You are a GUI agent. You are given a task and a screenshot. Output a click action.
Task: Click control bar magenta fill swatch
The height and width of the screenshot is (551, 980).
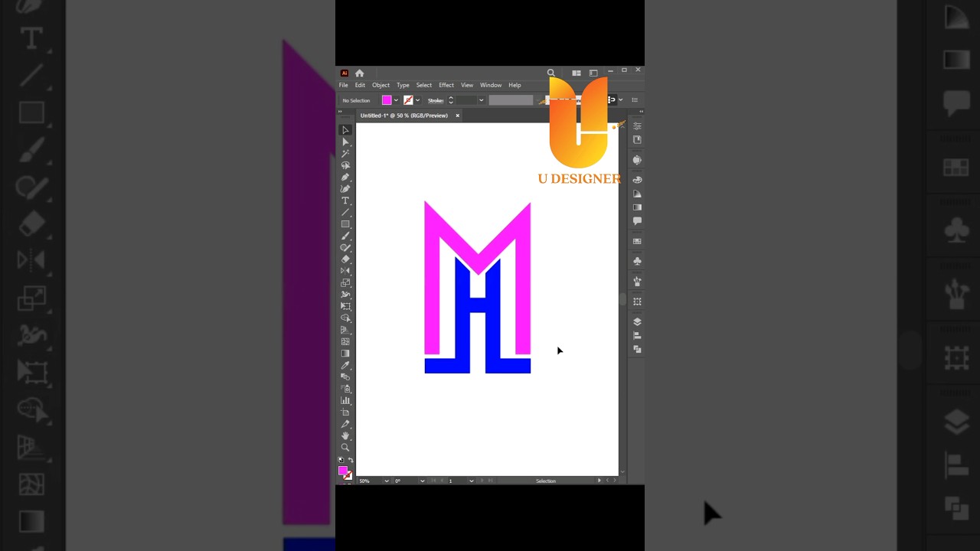[387, 100]
